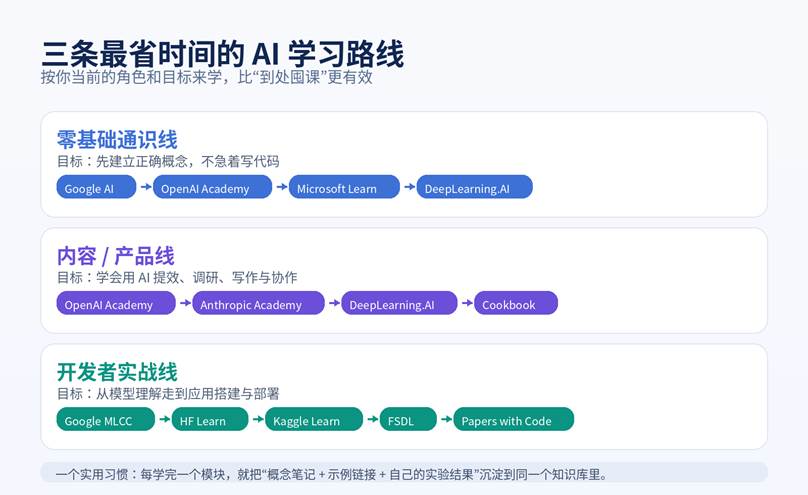Click the 一个实用习惯 footer tip bar

pos(404,473)
